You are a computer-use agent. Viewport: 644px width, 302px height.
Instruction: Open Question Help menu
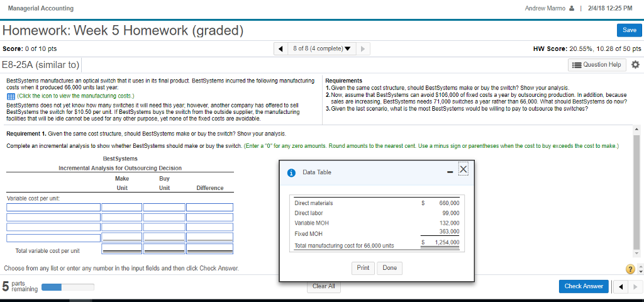click(x=597, y=65)
